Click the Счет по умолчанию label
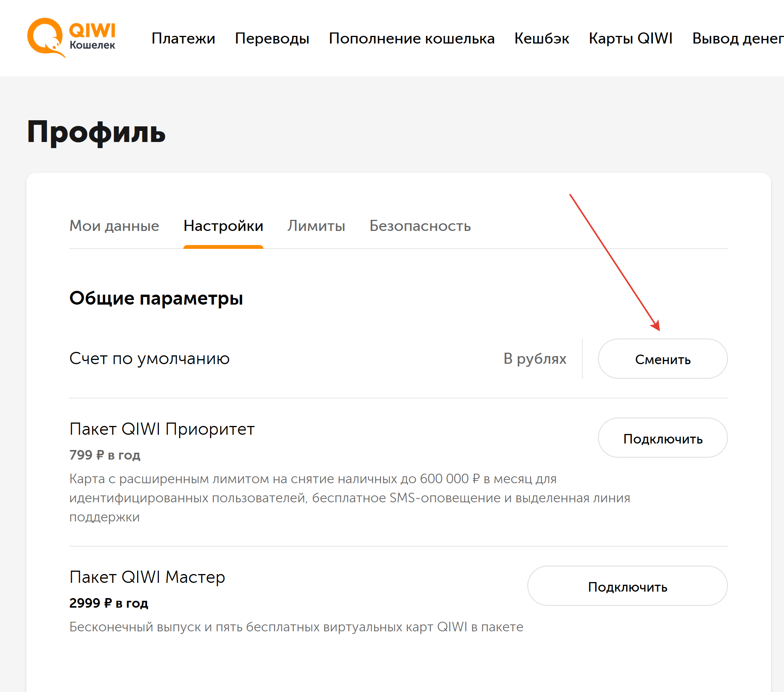The image size is (784, 692). pos(150,358)
